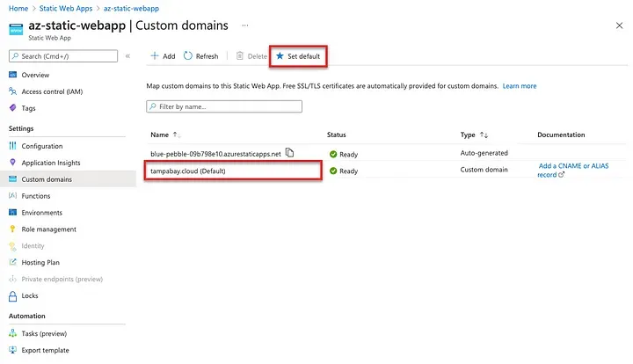Viewport: 633px width, 364px height.
Task: Click the Status column header
Action: pos(336,135)
